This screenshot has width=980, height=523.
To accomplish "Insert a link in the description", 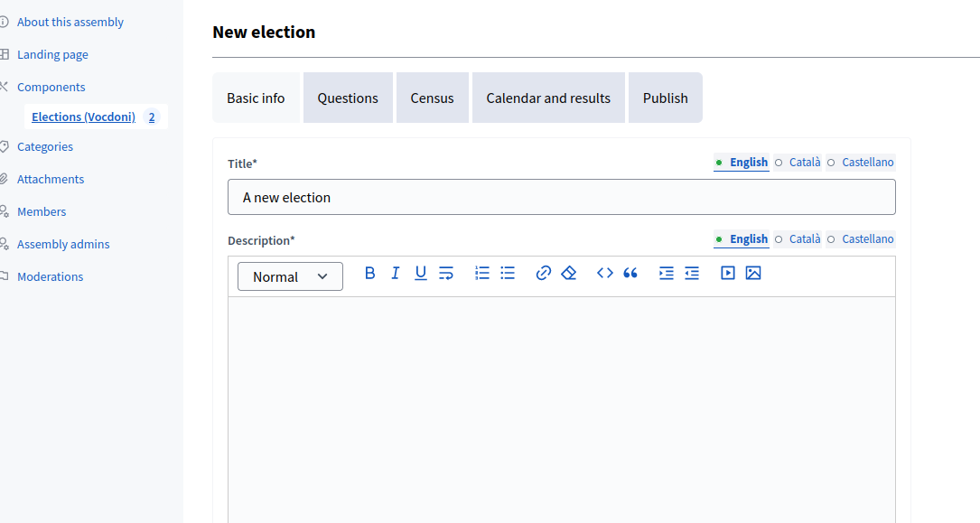I will 543,273.
